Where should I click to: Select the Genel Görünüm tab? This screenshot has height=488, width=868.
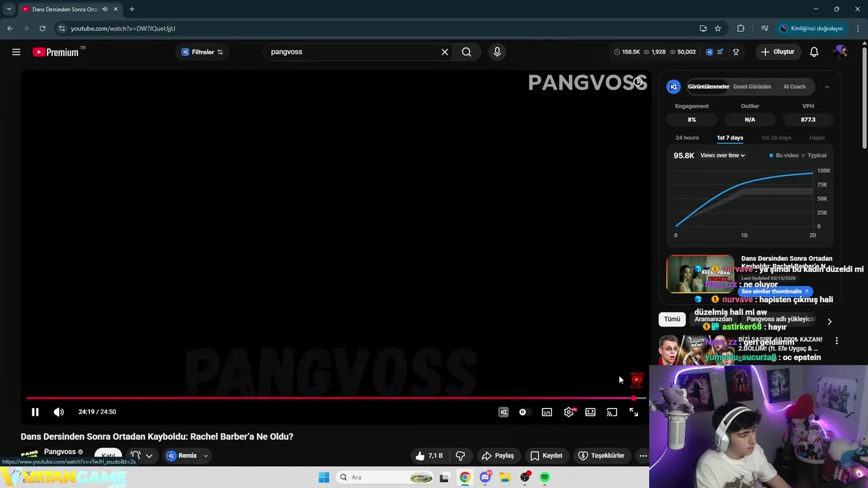(x=752, y=87)
